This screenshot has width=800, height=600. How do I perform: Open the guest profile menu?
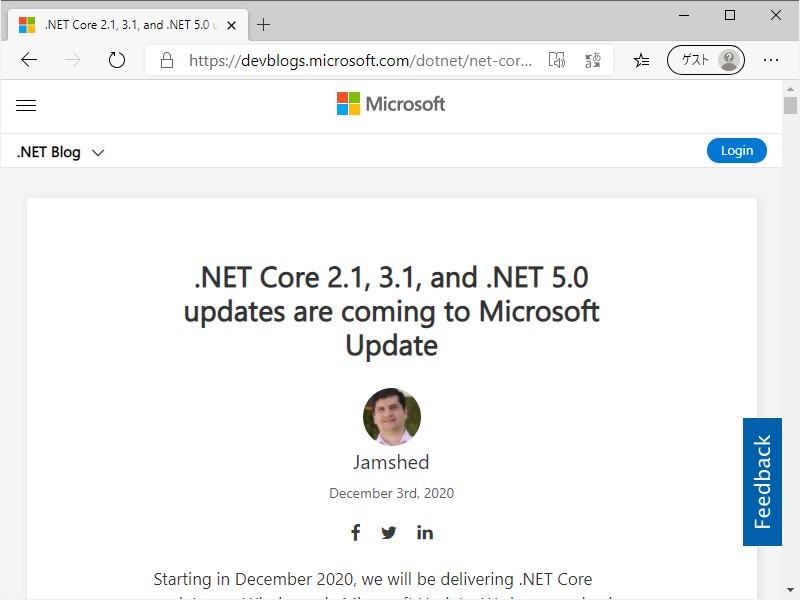point(706,60)
